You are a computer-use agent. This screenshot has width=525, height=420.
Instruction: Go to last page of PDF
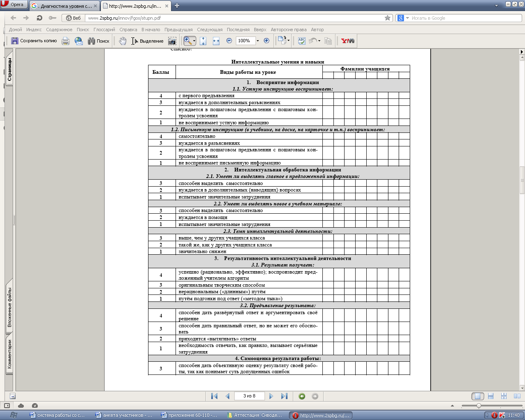pyautogui.click(x=284, y=396)
